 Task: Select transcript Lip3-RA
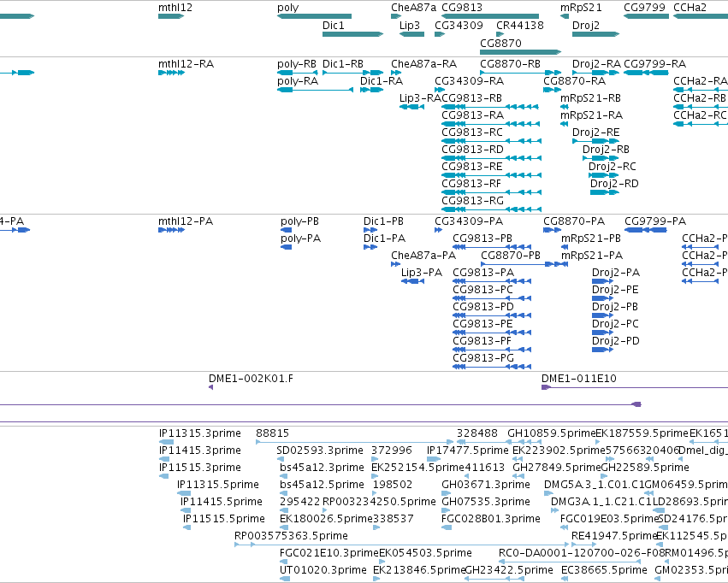[x=411, y=107]
